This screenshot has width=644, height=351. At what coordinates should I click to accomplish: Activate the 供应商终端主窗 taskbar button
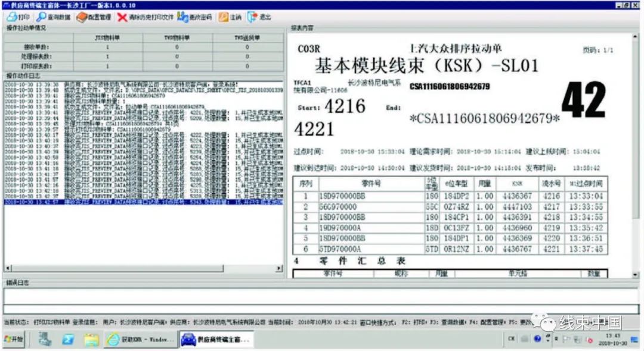pos(216,340)
